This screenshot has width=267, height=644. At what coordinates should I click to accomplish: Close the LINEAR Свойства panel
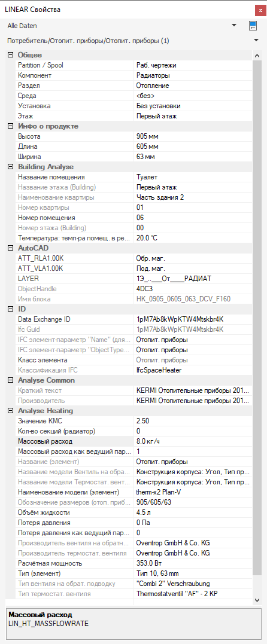pos(260,10)
